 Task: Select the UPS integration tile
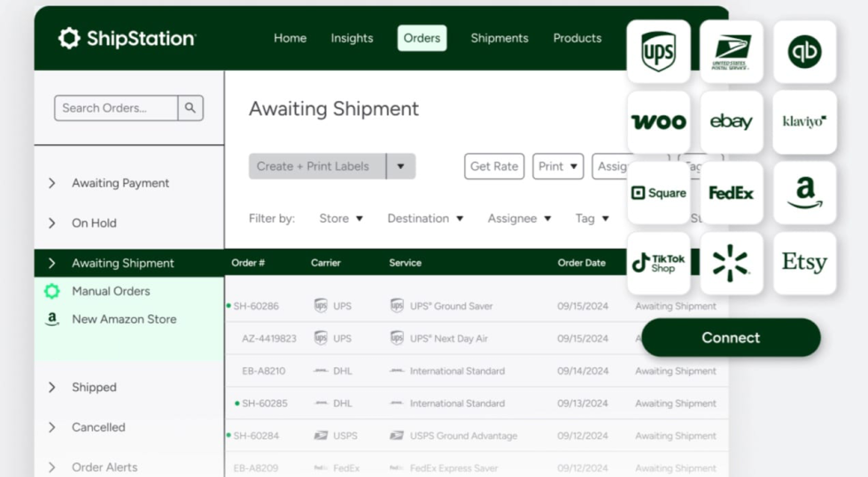point(658,51)
